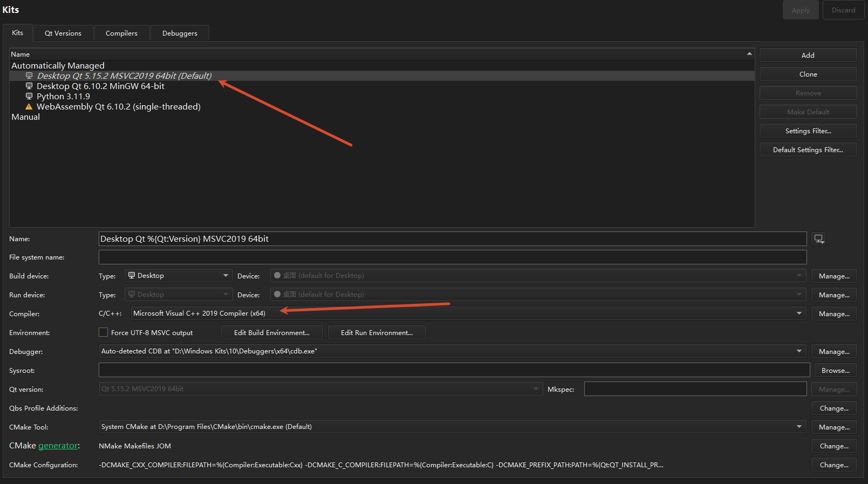This screenshot has width=868, height=484.
Task: Toggle sort order in the Name column header
Action: coord(382,54)
